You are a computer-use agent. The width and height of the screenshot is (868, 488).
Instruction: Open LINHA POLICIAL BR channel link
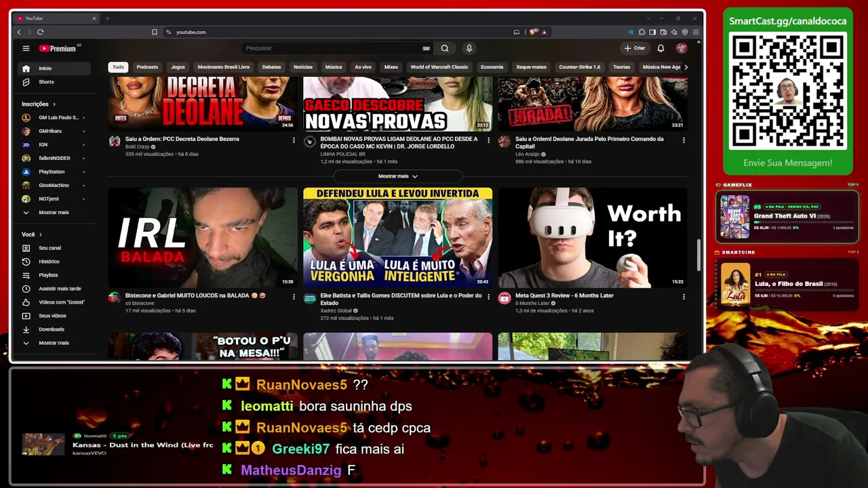click(342, 155)
